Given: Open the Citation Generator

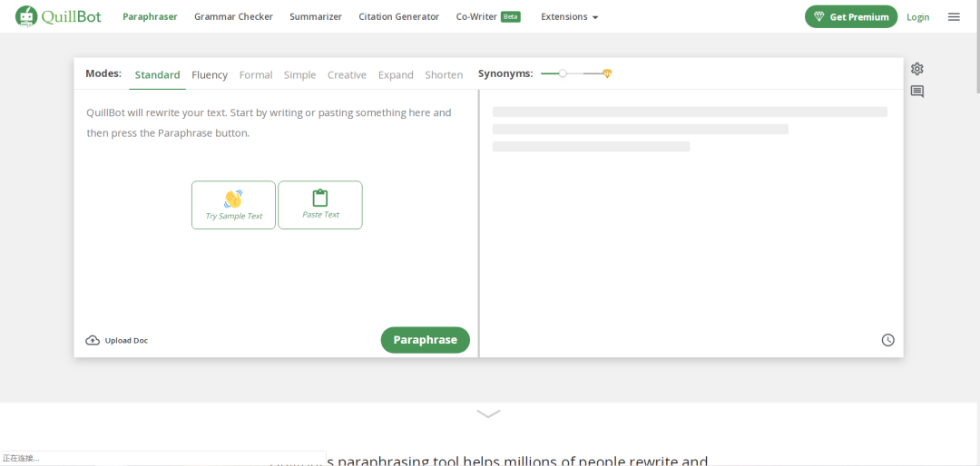Looking at the screenshot, I should pyautogui.click(x=398, y=17).
